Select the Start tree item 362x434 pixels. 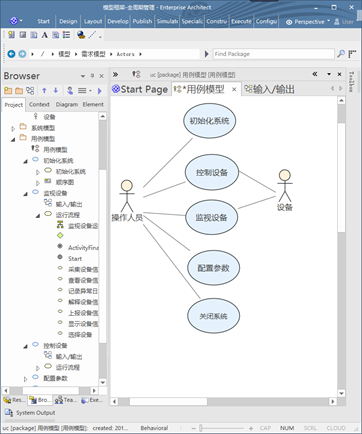[75, 259]
